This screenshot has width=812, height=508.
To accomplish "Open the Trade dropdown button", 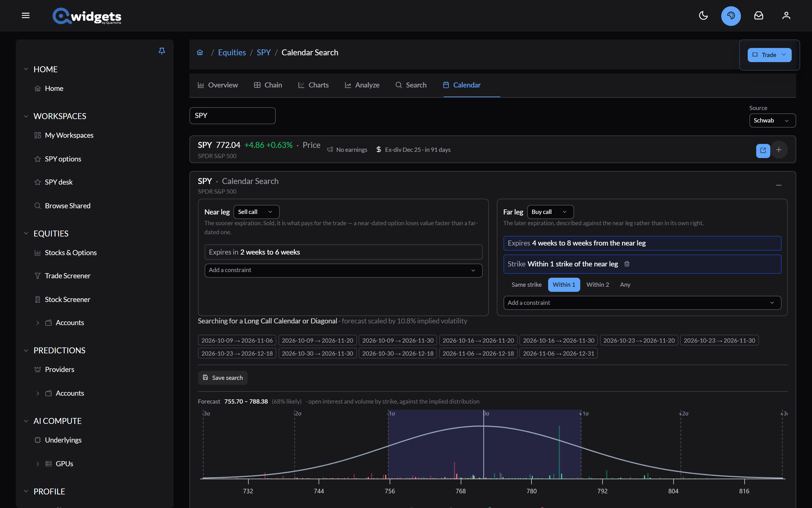I will [769, 55].
